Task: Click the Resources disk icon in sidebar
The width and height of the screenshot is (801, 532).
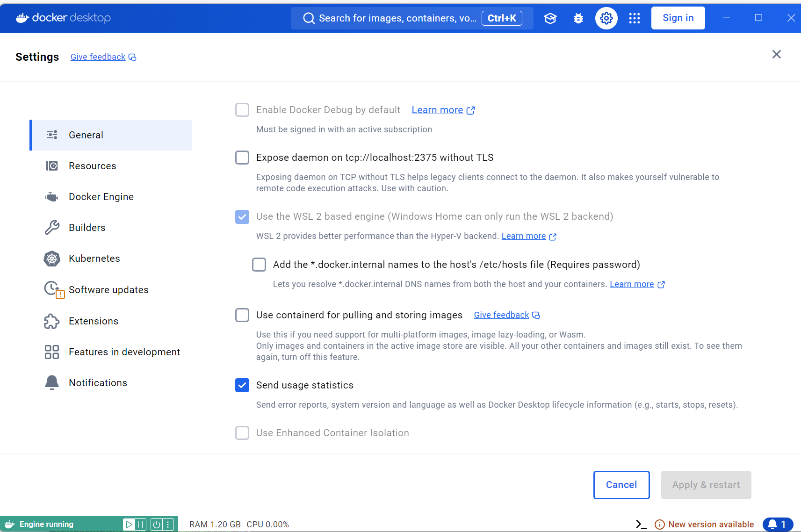Action: click(52, 166)
